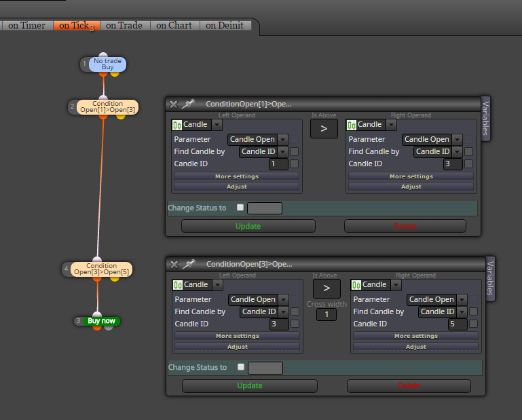Click the Cross width input field

click(327, 315)
